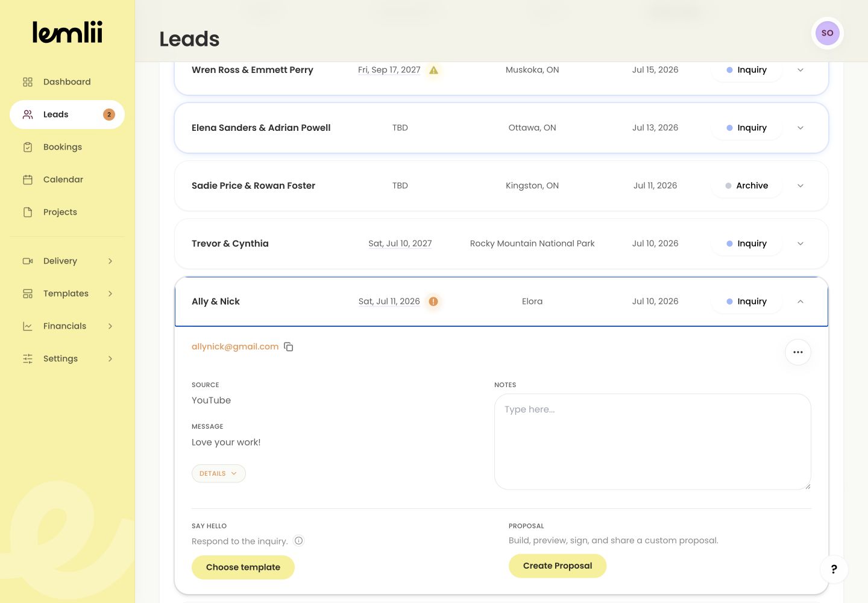The height and width of the screenshot is (603, 868).
Task: Click the Templates layout icon
Action: pos(28,294)
